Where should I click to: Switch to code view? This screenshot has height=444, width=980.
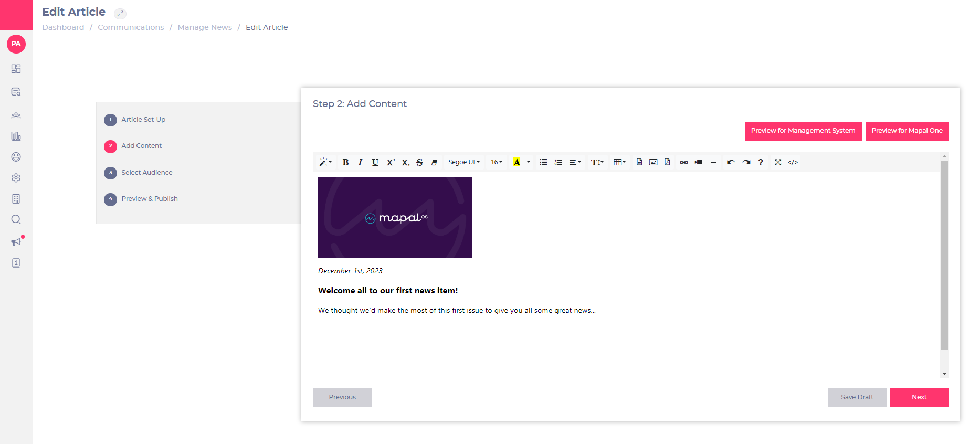(793, 162)
